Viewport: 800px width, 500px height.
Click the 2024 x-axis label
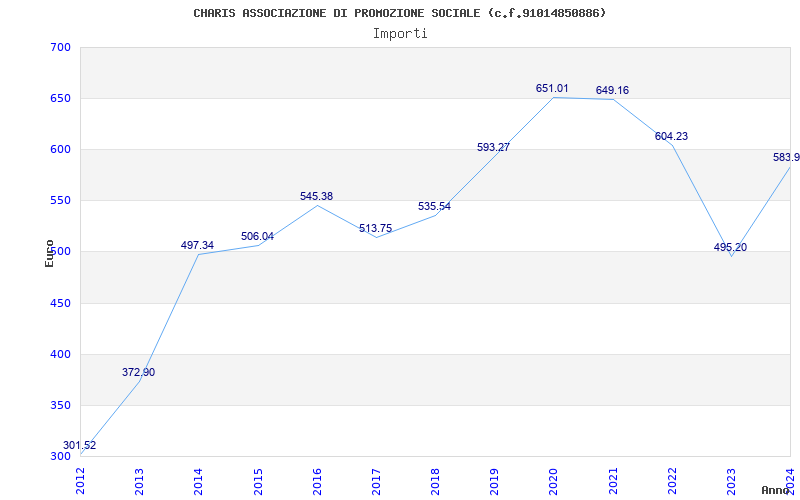[791, 481]
